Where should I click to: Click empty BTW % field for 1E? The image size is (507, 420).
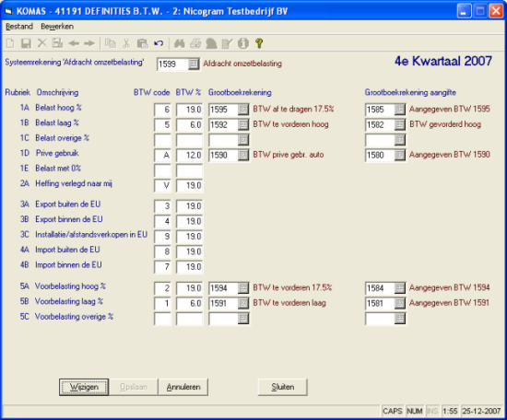190,170
